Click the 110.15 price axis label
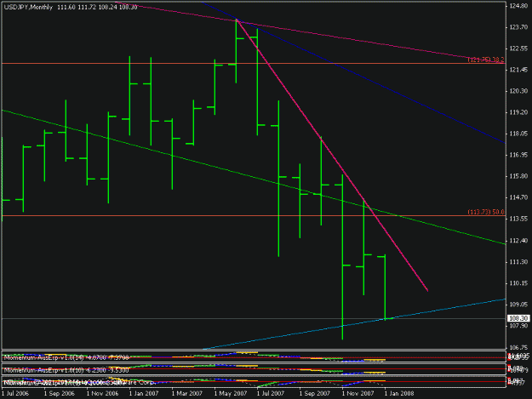 (x=518, y=283)
